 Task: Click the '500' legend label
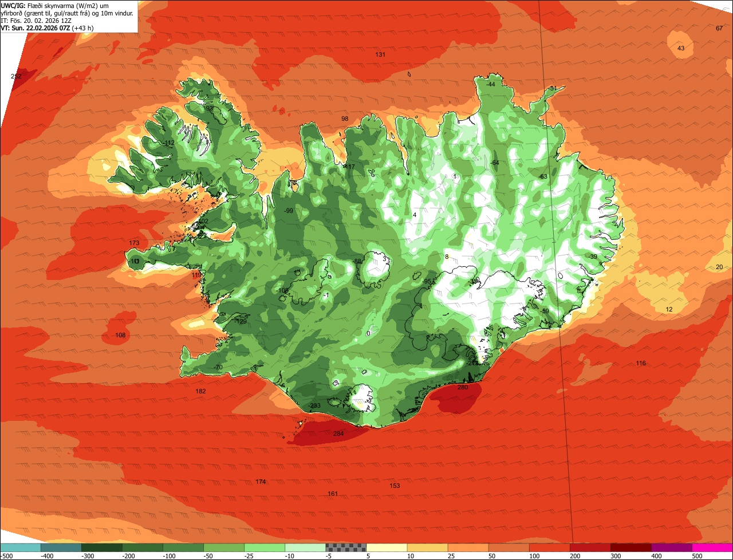click(697, 555)
